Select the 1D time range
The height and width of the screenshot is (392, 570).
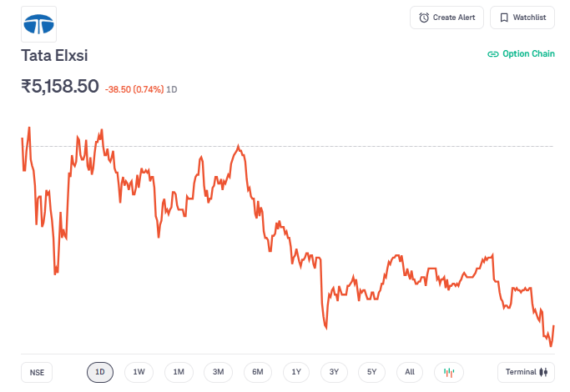point(100,372)
